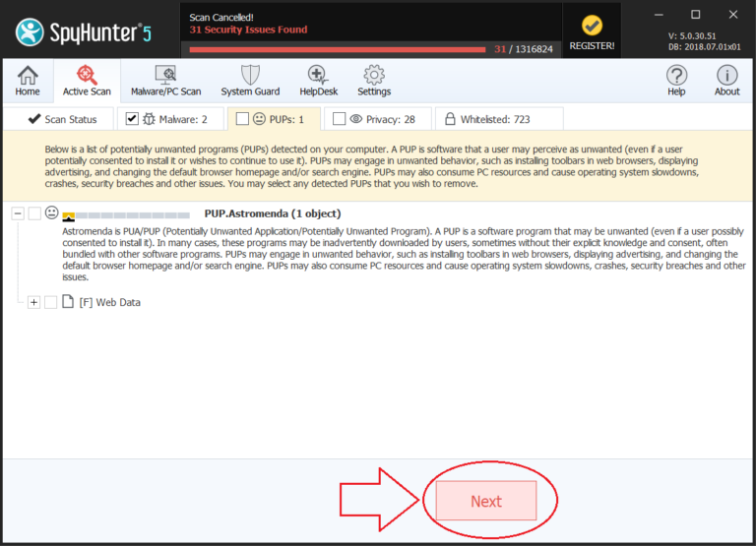
Task: Click the REGISTER! checkmark button
Action: pyautogui.click(x=592, y=30)
